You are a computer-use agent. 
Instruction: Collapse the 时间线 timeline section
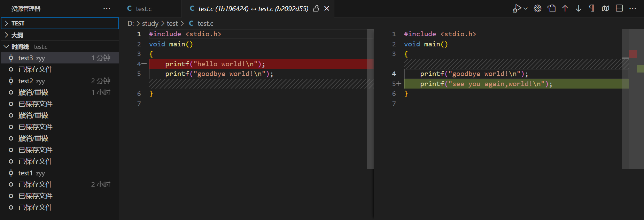[x=60, y=47]
